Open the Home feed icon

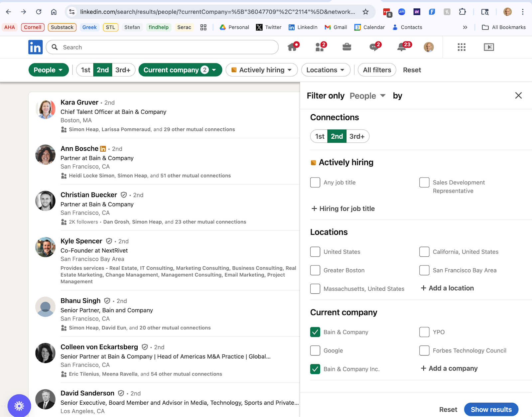(293, 47)
